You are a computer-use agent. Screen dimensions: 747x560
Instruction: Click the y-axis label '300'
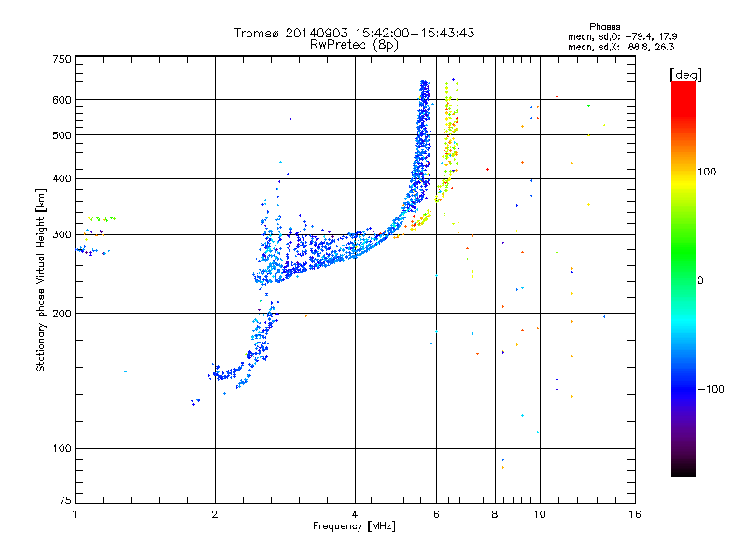coord(62,235)
